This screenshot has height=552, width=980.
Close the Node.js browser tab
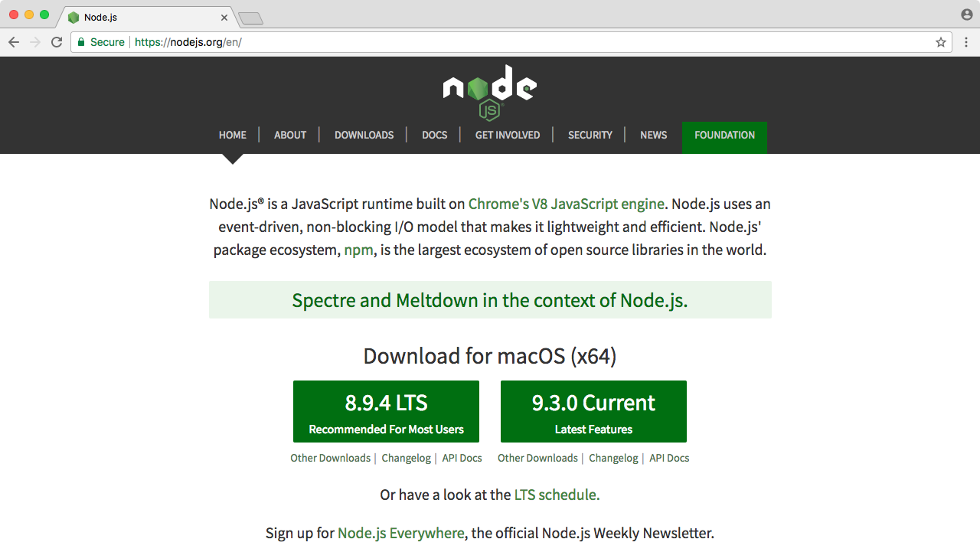[224, 17]
